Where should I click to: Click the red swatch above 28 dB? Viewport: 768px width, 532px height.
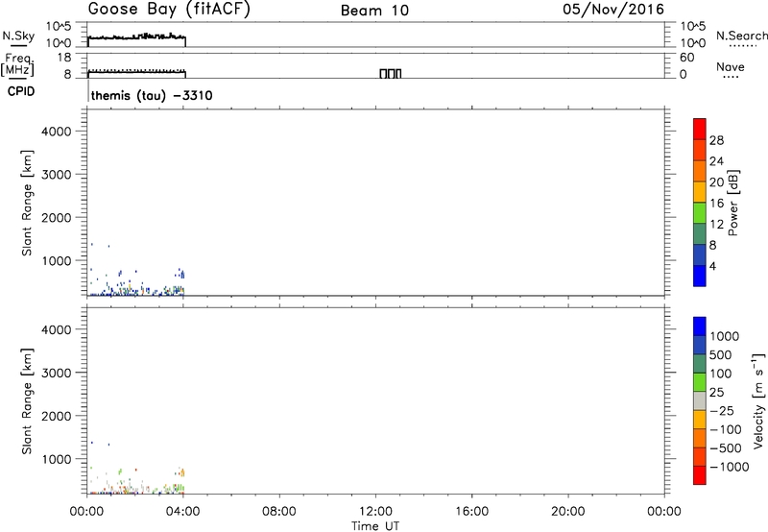(700, 129)
